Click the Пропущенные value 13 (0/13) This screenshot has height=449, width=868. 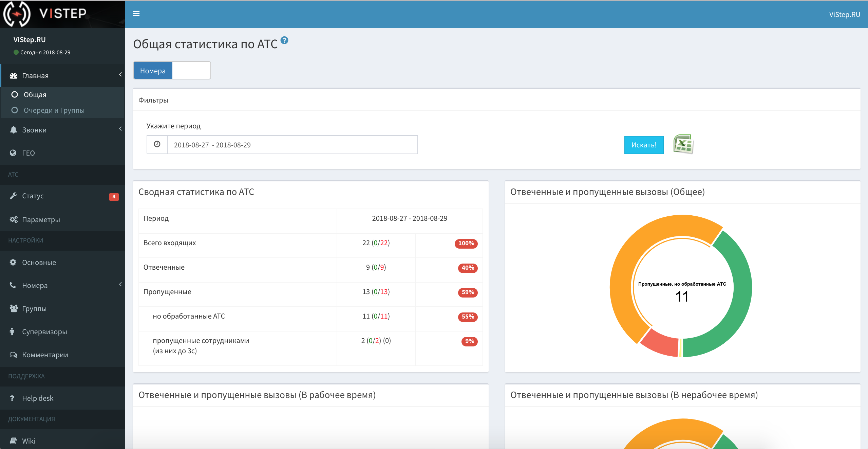376,292
